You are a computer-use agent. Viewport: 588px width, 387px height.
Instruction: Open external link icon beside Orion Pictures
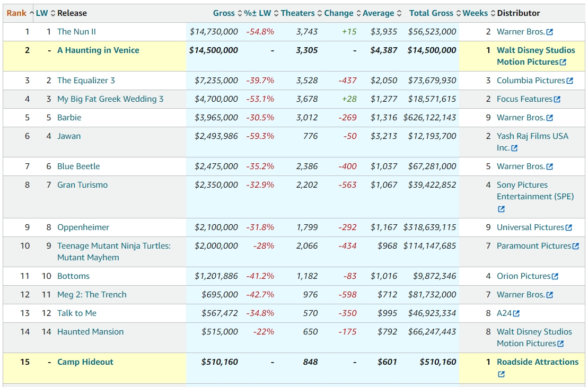pyautogui.click(x=555, y=276)
